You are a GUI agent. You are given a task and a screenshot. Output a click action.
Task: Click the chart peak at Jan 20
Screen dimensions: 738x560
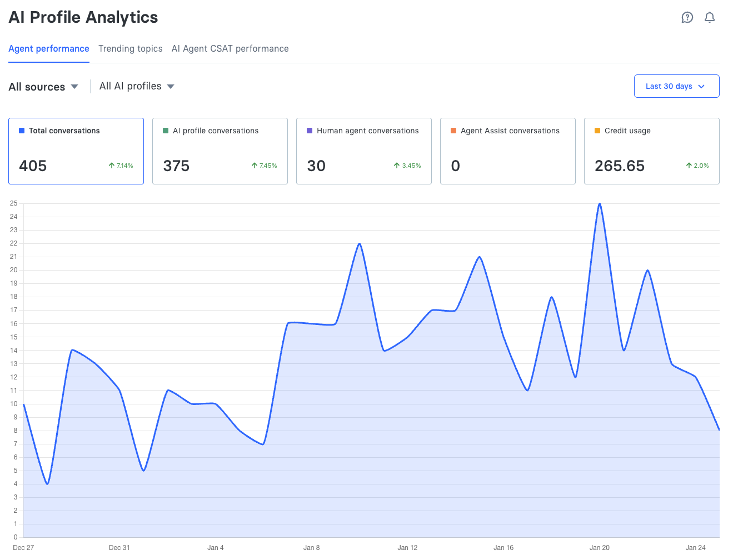click(x=600, y=204)
